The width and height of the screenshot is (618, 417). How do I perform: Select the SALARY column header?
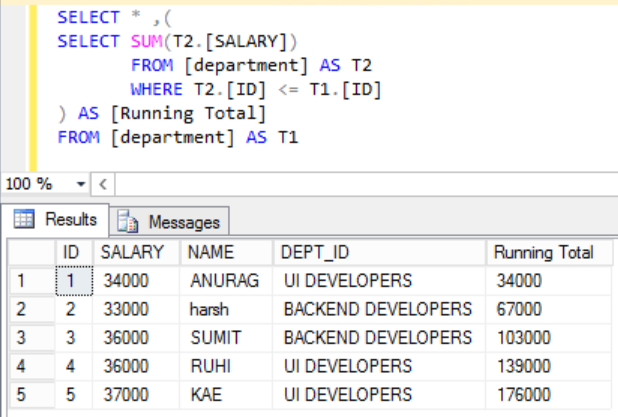tap(136, 252)
